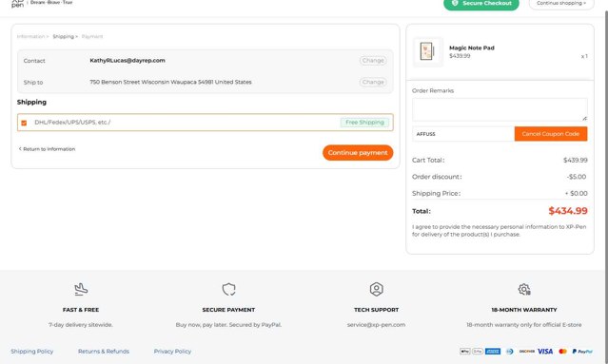Open Returns & Refunds link
This screenshot has width=608, height=364.
click(104, 352)
